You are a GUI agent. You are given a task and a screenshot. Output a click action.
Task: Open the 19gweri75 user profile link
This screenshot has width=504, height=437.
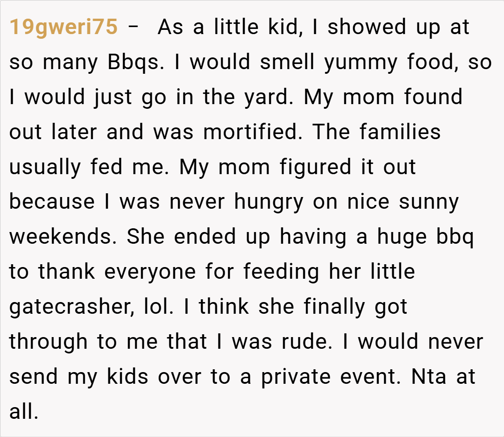click(x=64, y=27)
